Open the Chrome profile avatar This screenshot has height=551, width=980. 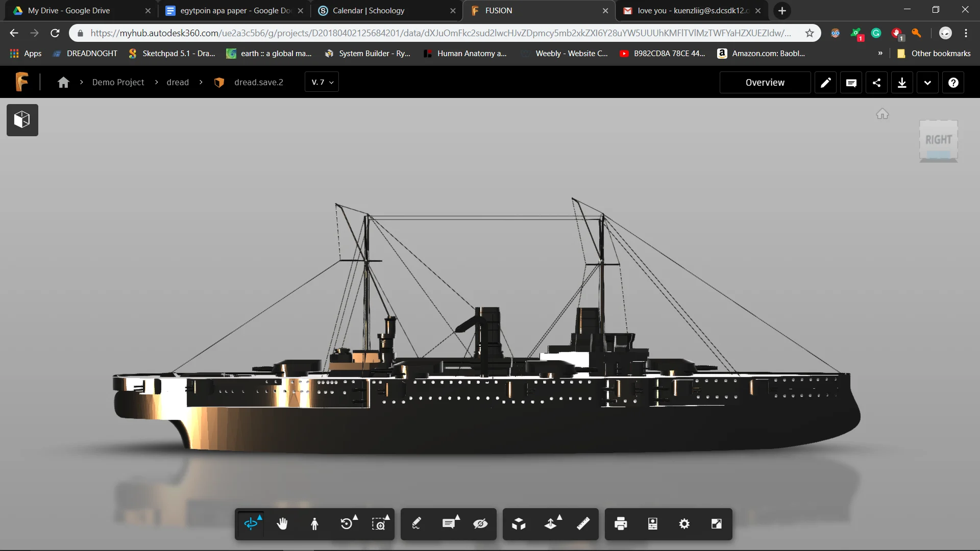click(945, 33)
